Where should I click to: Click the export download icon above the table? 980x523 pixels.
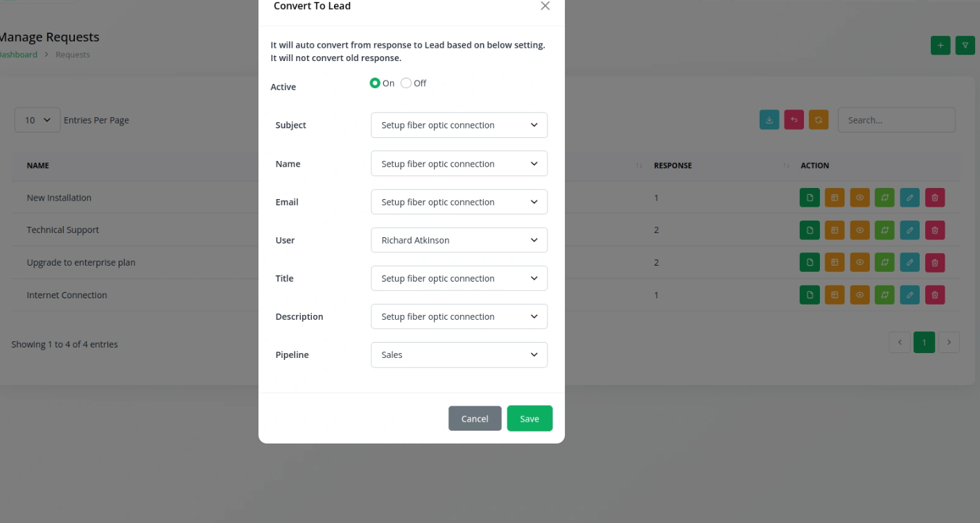[769, 120]
